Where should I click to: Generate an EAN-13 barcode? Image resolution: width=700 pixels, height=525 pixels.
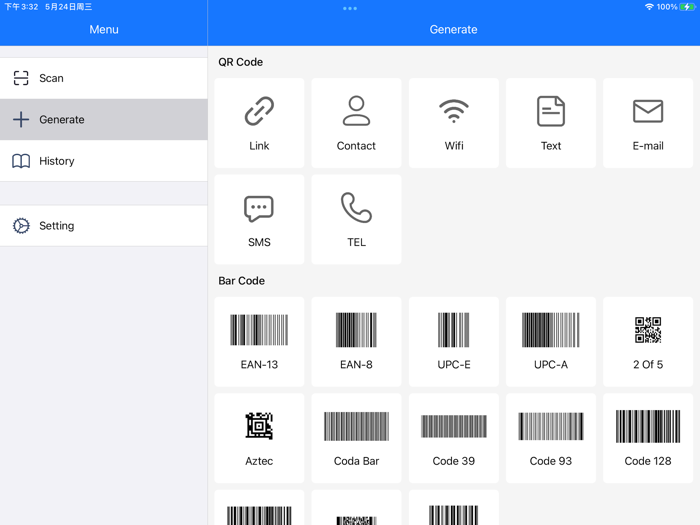(x=259, y=342)
